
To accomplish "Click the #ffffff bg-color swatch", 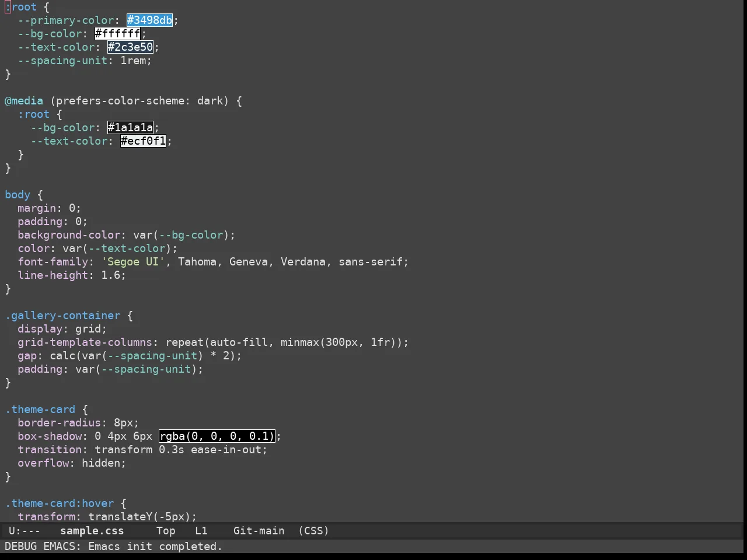I will pyautogui.click(x=118, y=34).
